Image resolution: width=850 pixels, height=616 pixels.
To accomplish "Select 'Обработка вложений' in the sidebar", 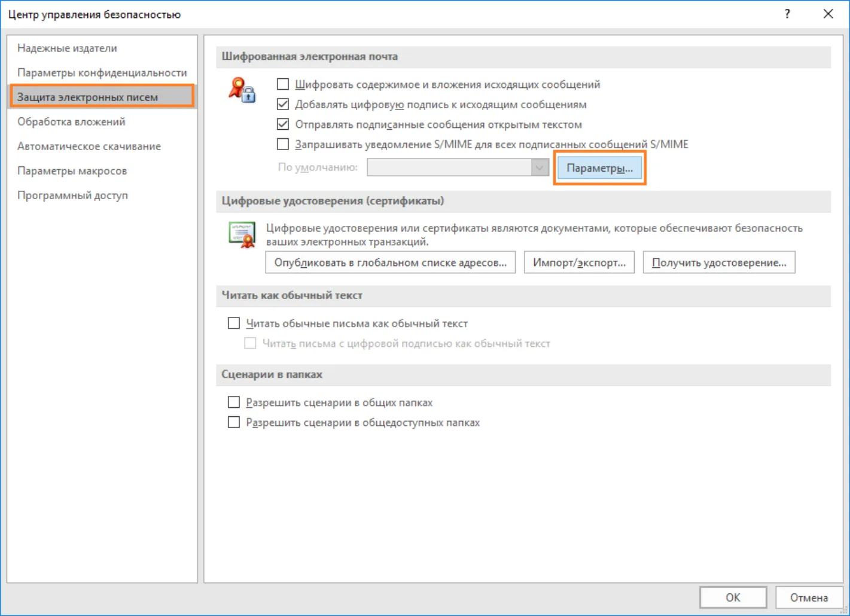I will 71,121.
